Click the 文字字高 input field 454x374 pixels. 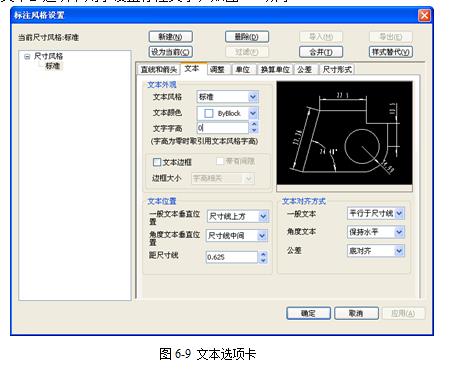pos(223,128)
